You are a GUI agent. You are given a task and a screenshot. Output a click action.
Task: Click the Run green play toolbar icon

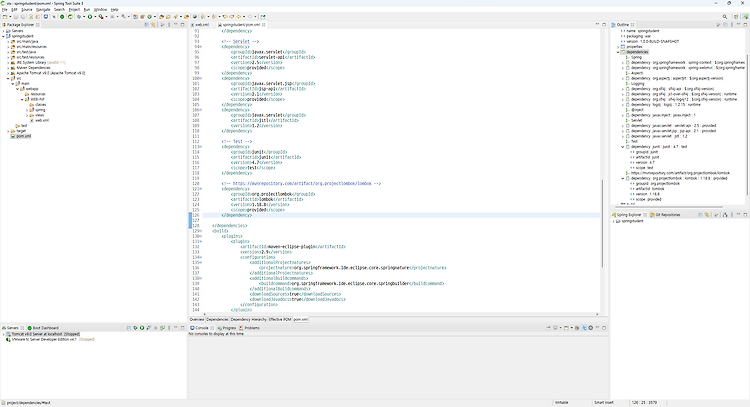(x=89, y=17)
